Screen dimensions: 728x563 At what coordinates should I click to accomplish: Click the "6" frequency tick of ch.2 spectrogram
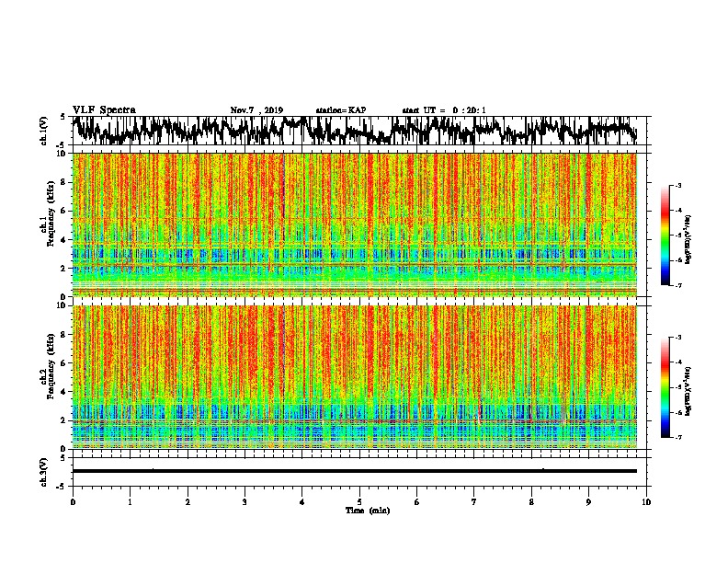point(64,362)
